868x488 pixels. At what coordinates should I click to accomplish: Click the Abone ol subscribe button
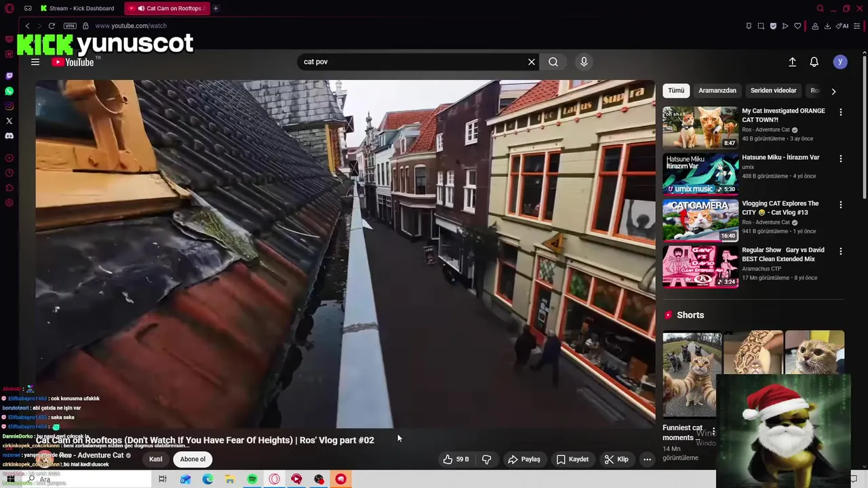coord(193,459)
